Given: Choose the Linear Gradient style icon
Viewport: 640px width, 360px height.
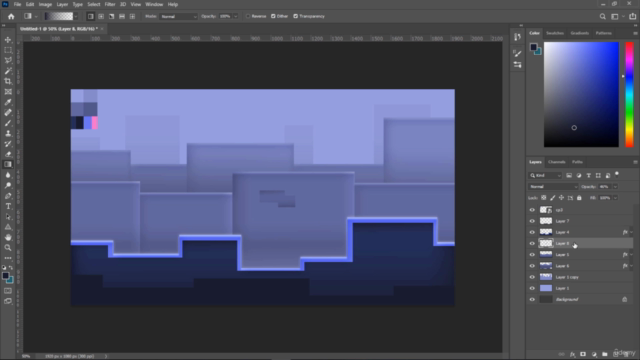Looking at the screenshot, I should 91,16.
